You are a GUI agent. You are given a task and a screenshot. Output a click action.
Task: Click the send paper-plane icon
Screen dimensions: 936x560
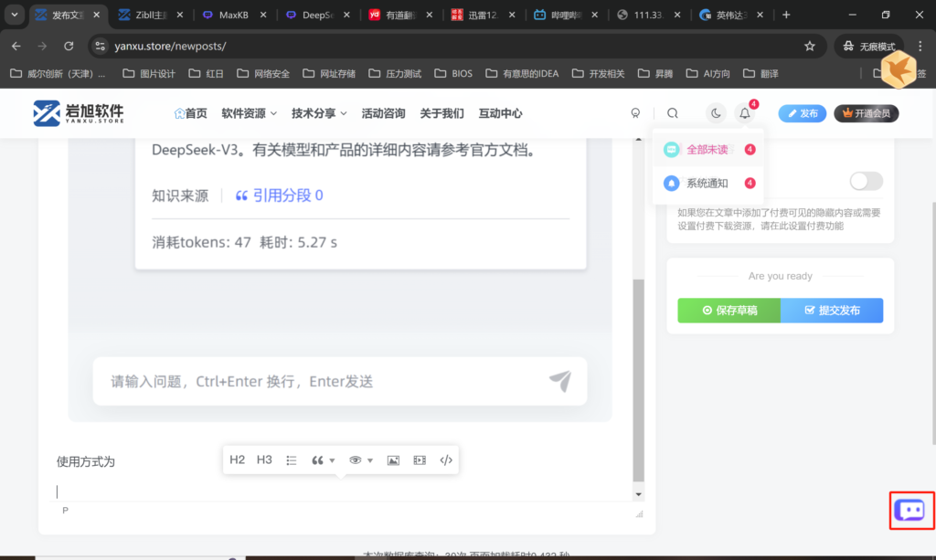(x=559, y=381)
